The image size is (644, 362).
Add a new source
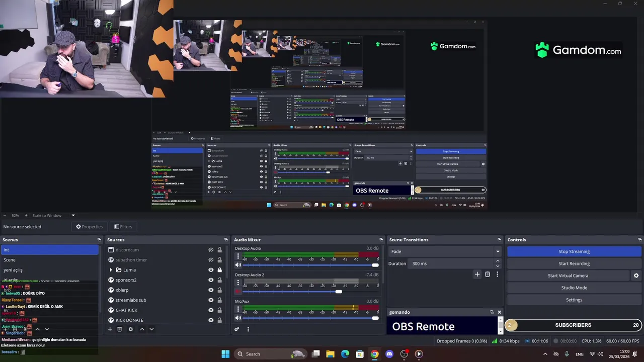coord(110,329)
